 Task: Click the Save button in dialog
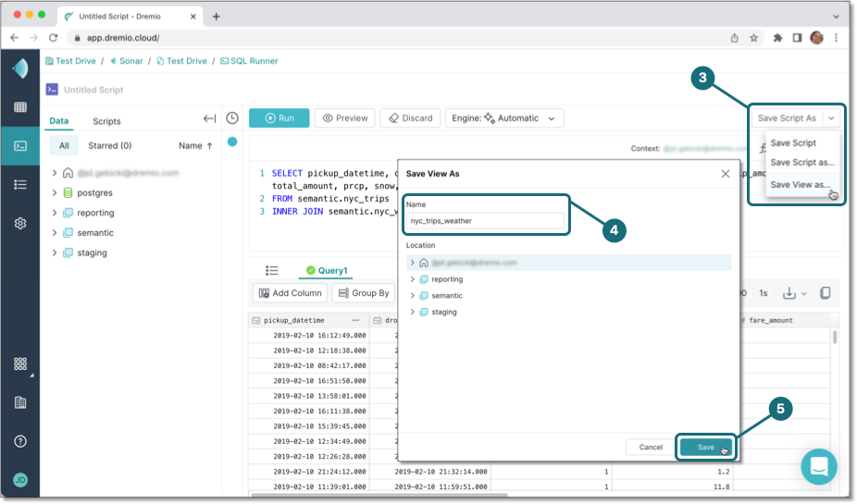point(706,448)
